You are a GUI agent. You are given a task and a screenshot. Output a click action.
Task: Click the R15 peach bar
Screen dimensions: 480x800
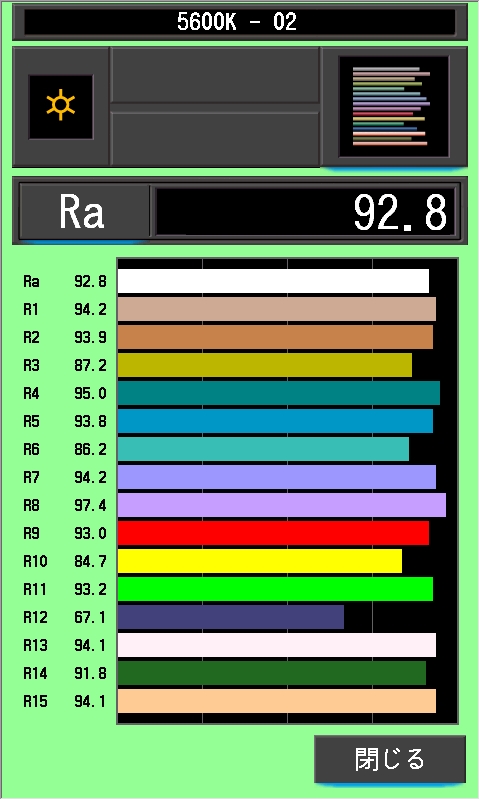click(x=277, y=701)
